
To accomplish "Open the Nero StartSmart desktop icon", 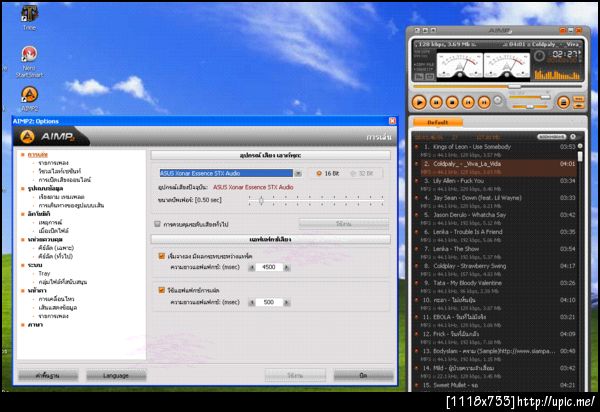I will 29,61.
